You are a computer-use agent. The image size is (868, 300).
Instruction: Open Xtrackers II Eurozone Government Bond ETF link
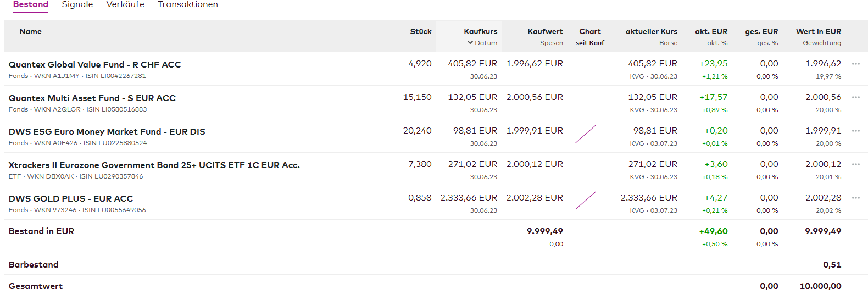154,165
